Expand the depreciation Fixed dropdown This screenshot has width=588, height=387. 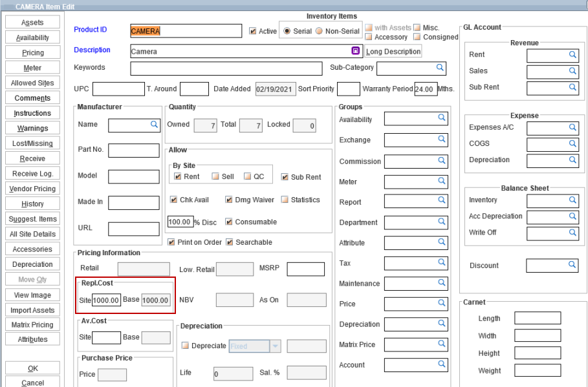276,346
